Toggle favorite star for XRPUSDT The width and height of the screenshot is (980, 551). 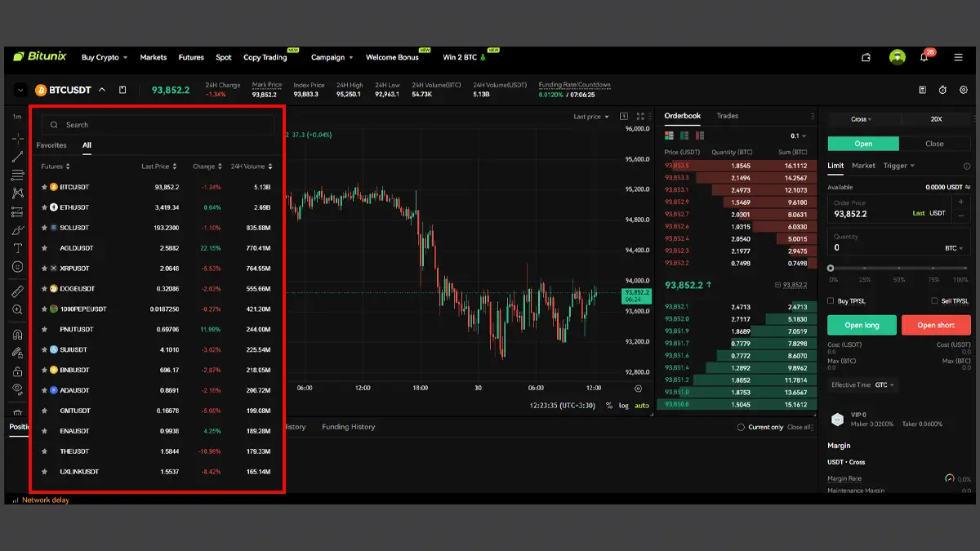coord(44,269)
